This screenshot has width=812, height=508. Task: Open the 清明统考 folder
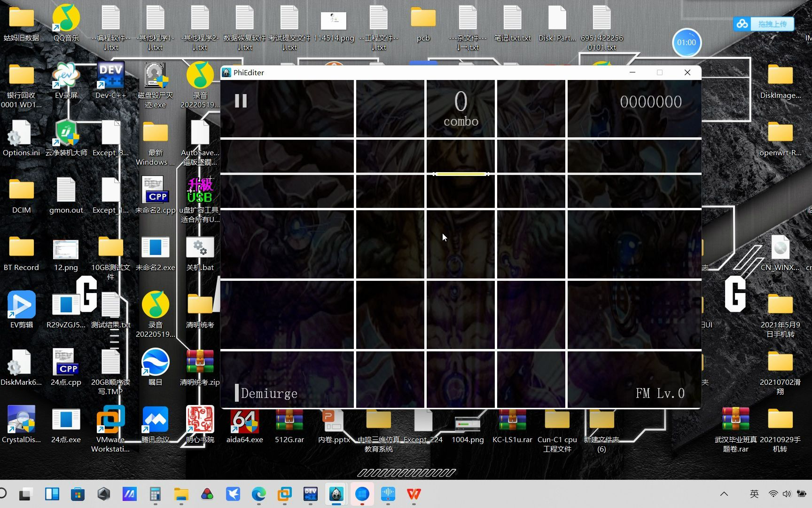coord(200,310)
